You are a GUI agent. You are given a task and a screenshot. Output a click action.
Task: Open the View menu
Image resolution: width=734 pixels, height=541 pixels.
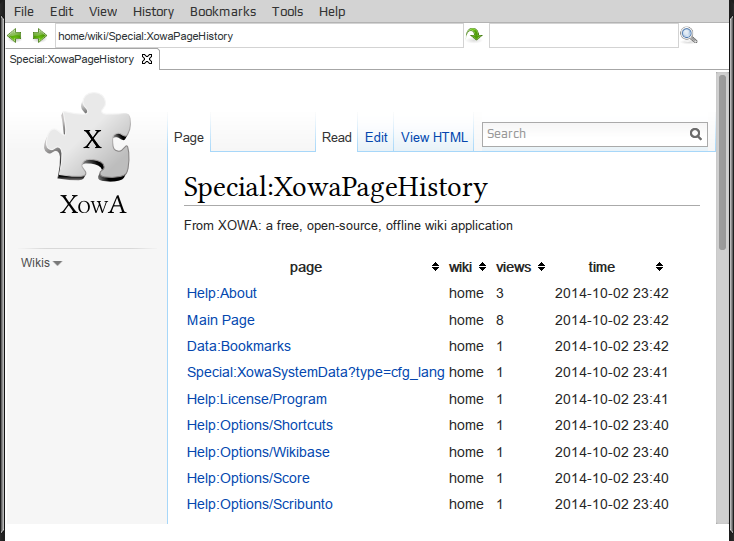tap(103, 11)
